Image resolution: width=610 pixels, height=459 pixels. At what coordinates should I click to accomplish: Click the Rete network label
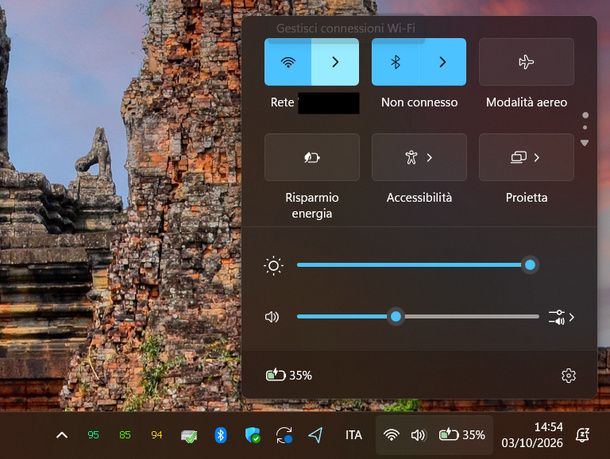pyautogui.click(x=282, y=102)
